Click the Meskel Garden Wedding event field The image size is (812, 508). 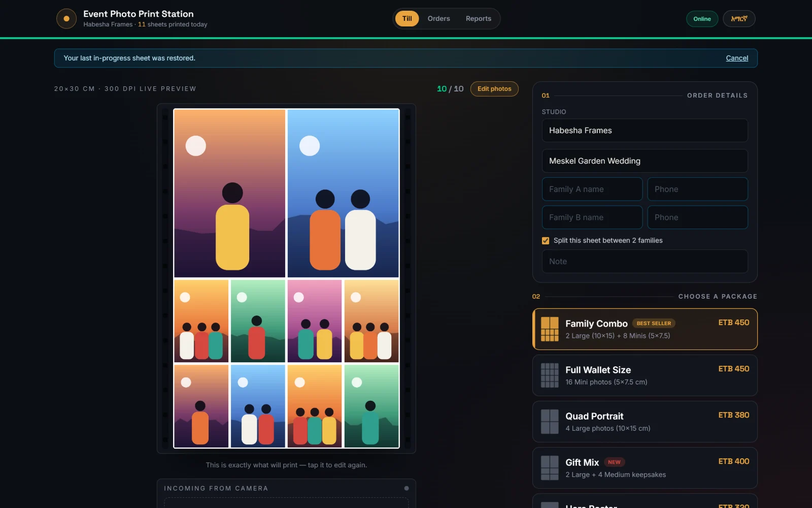tap(645, 161)
